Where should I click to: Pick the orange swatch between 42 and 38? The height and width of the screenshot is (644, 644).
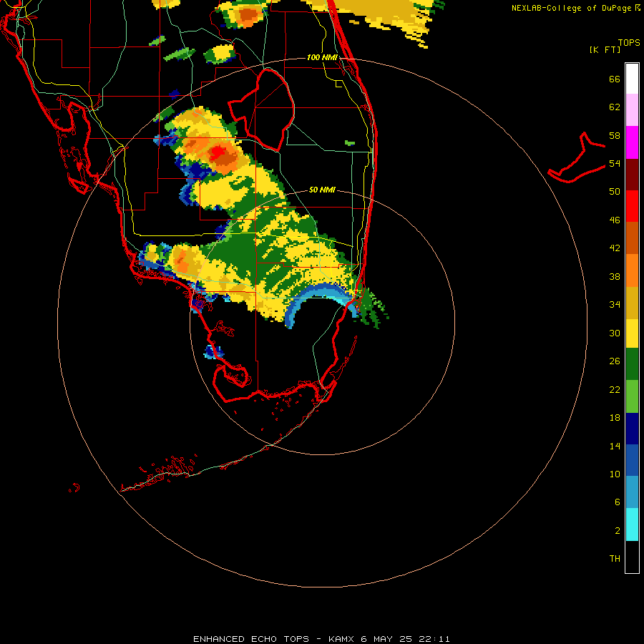(x=632, y=270)
